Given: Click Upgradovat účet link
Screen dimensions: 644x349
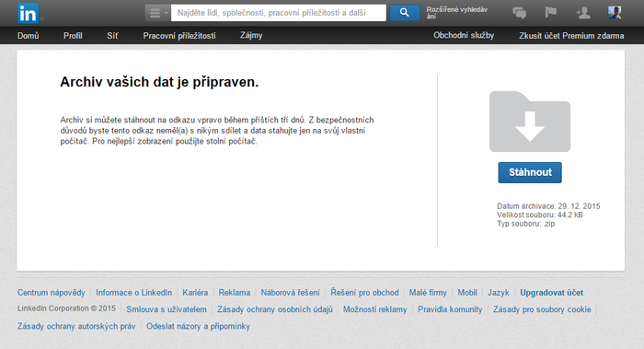Looking at the screenshot, I should [x=552, y=293].
